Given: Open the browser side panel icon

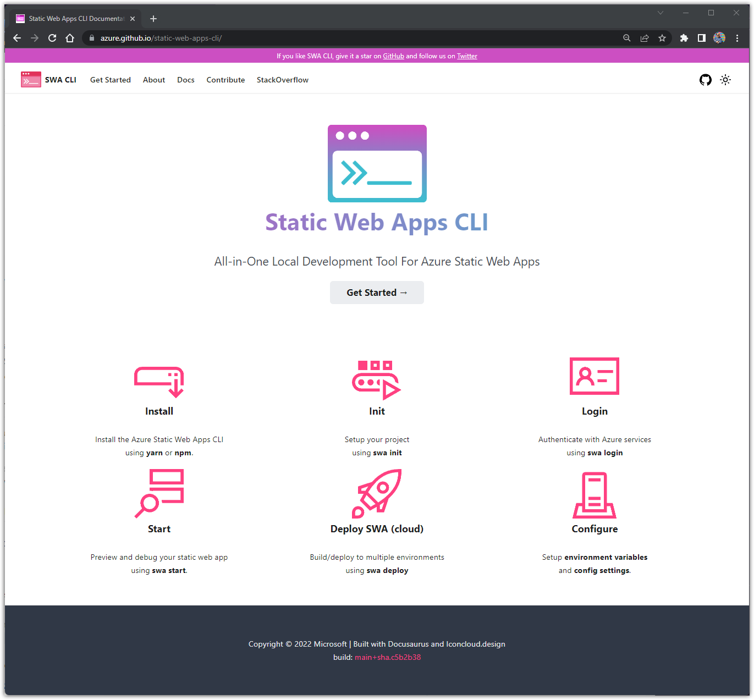Looking at the screenshot, I should click(702, 38).
